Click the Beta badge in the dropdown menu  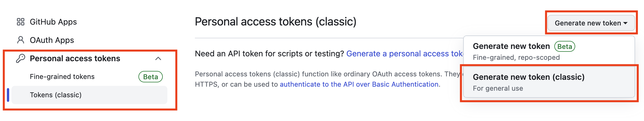coord(565,46)
